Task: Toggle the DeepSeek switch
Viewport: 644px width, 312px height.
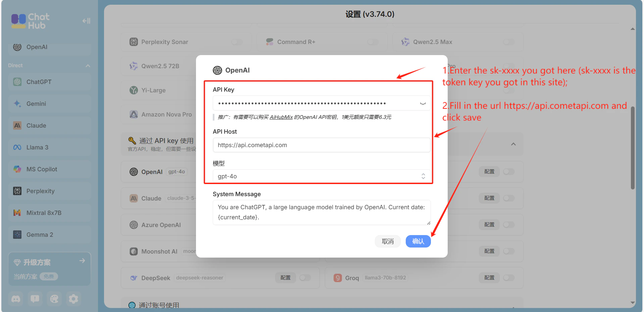Action: point(305,278)
